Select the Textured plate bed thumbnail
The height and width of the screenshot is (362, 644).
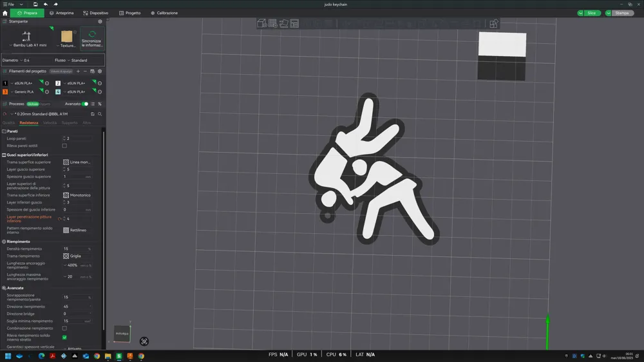[66, 37]
